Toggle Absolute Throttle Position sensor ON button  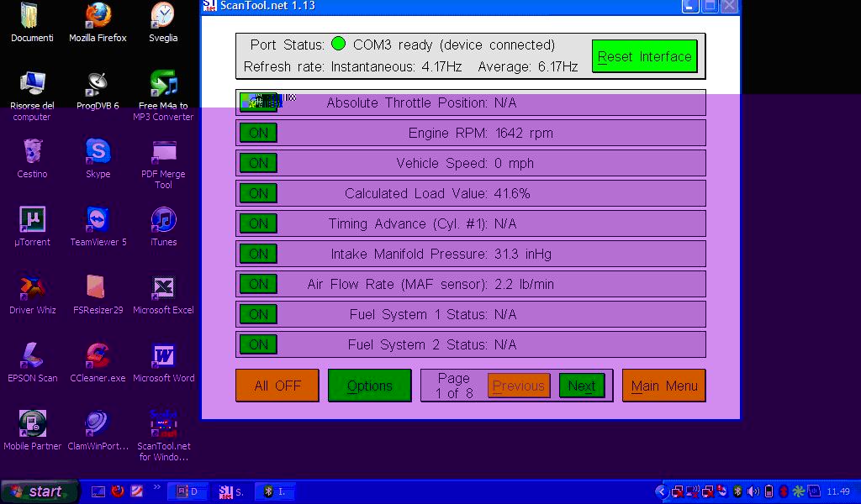click(259, 102)
